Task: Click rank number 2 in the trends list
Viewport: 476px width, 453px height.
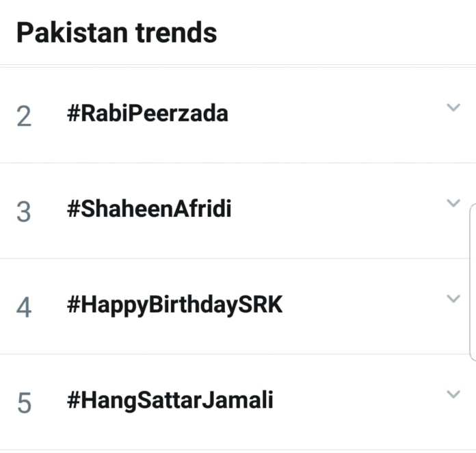Action: [x=24, y=116]
